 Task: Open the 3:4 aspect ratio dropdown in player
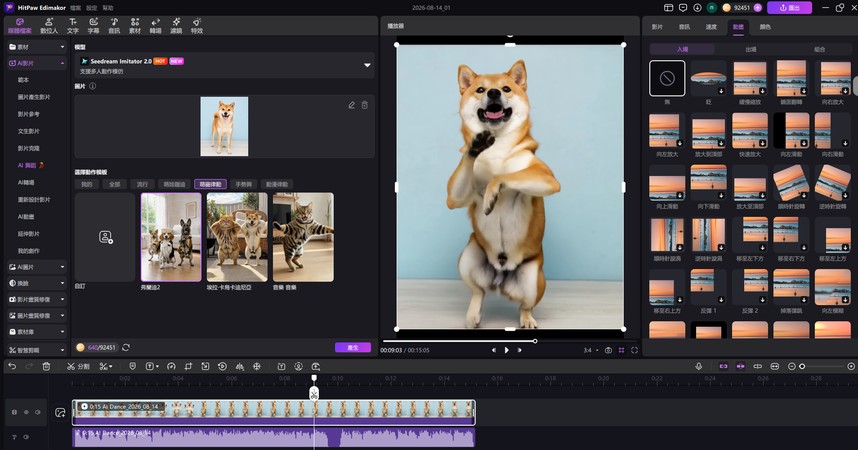590,350
